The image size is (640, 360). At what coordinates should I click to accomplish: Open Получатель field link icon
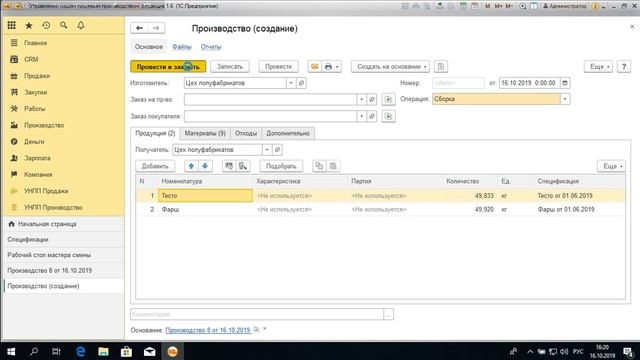tap(277, 150)
